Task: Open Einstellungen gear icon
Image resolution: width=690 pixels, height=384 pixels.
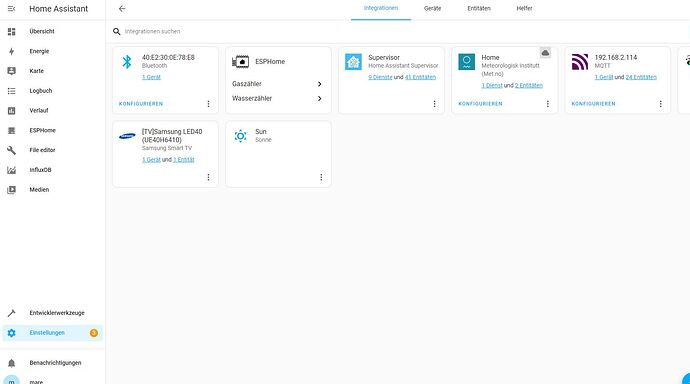Action: pos(11,333)
